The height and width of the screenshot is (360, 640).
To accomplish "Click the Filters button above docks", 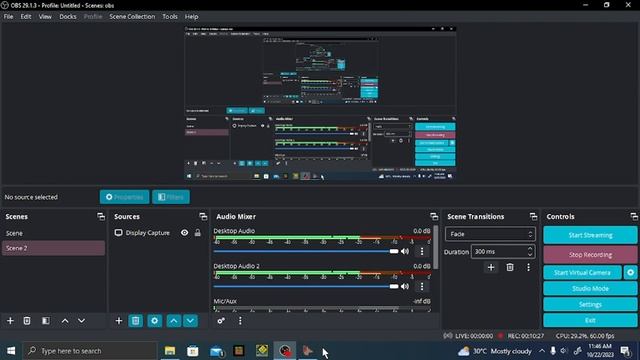I will [171, 197].
